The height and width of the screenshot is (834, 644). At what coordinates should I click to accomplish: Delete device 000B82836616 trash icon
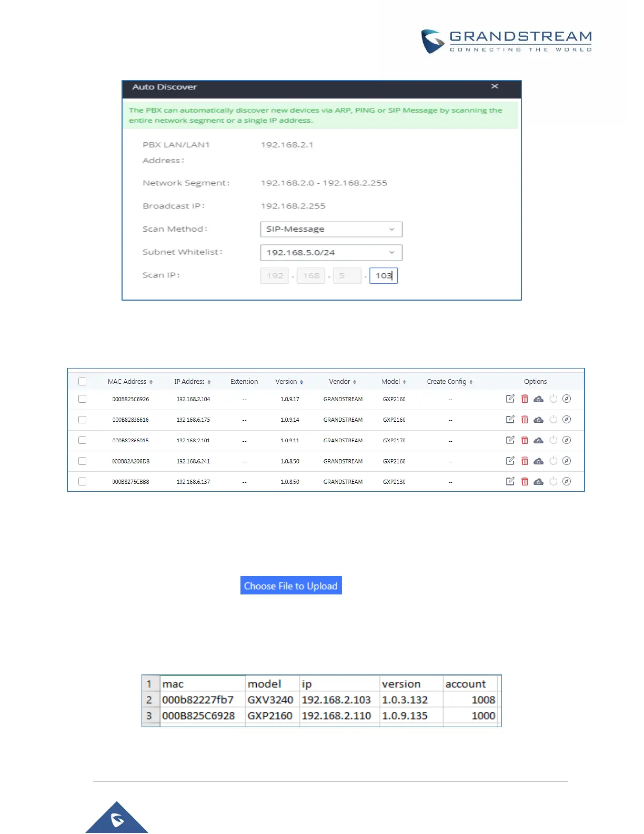(525, 419)
